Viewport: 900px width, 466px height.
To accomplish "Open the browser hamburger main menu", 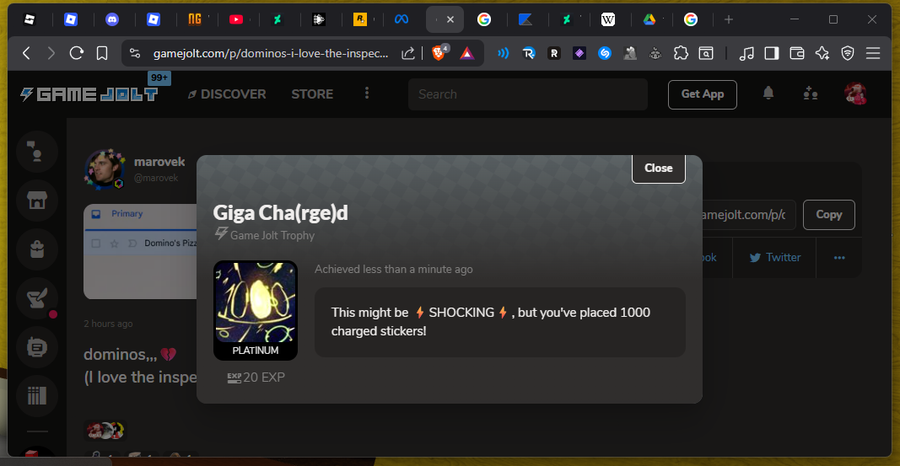I will 873,53.
